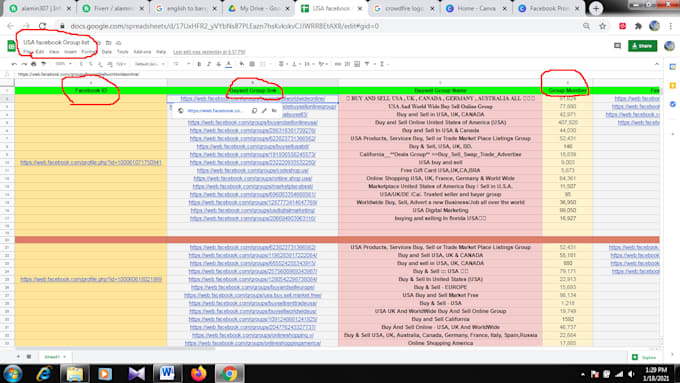Star the USA facebook Group list document
The height and width of the screenshot is (383, 680).
coord(99,43)
